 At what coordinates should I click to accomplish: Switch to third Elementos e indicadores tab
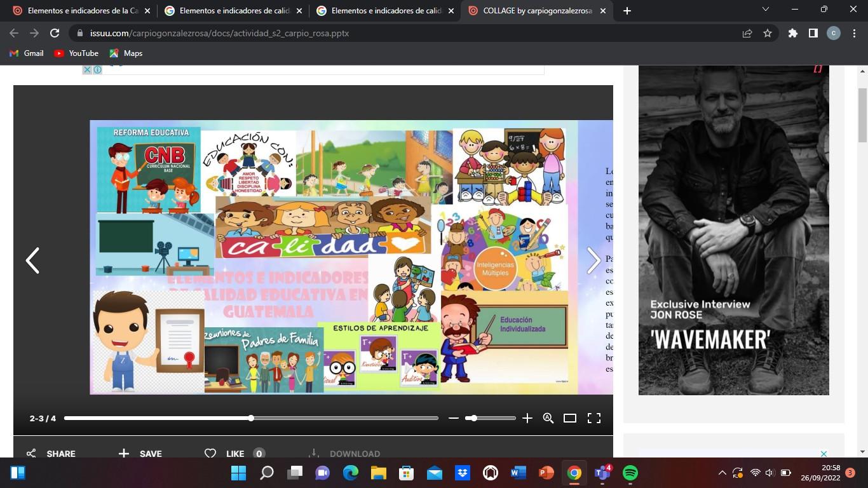[384, 11]
